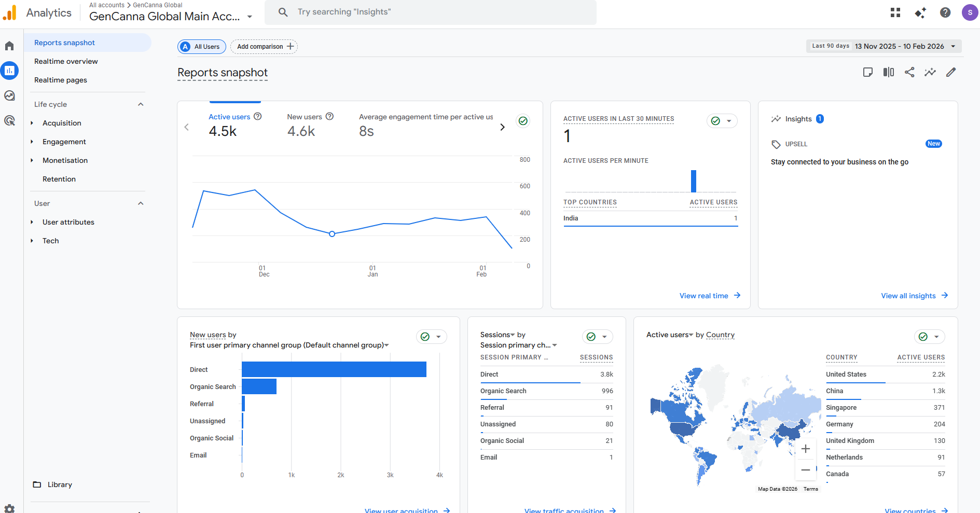980x513 pixels.
Task: Toggle the All Users segment chip
Action: point(202,47)
